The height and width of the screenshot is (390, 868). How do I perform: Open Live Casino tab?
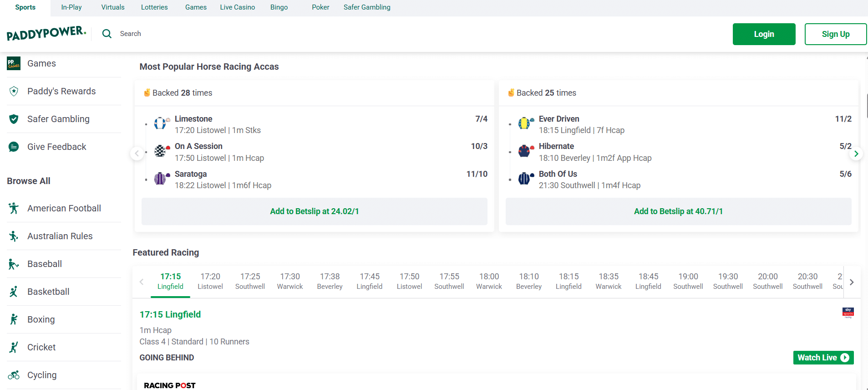tap(238, 7)
